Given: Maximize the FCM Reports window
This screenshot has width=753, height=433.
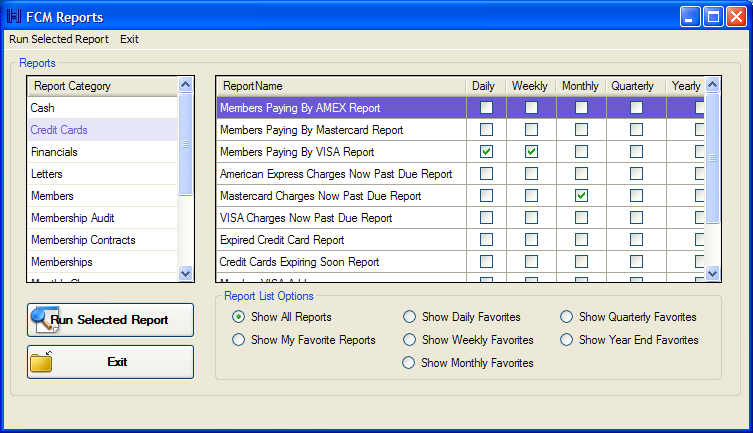Looking at the screenshot, I should click(x=714, y=17).
